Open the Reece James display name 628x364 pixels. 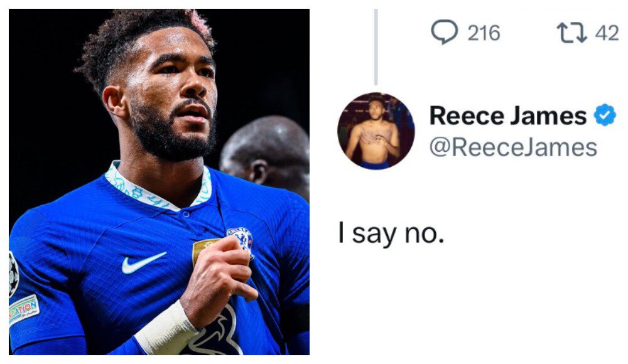(507, 115)
